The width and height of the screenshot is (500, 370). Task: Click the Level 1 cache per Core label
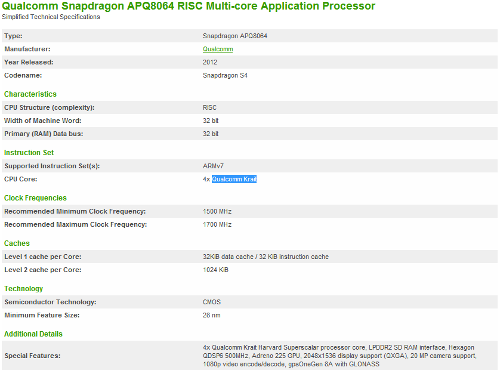(43, 257)
